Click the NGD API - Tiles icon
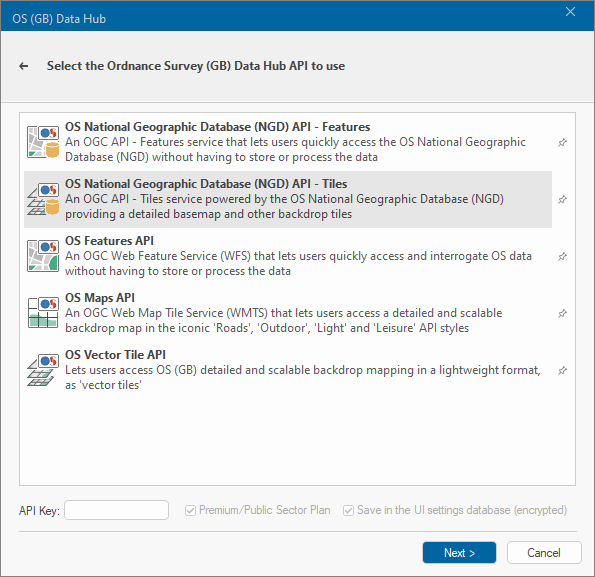 click(43, 199)
